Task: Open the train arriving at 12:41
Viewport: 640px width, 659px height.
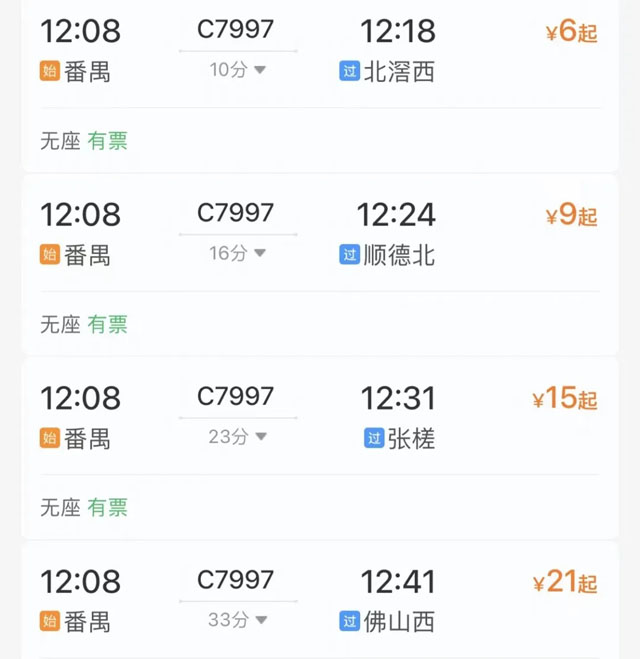Action: [398, 581]
